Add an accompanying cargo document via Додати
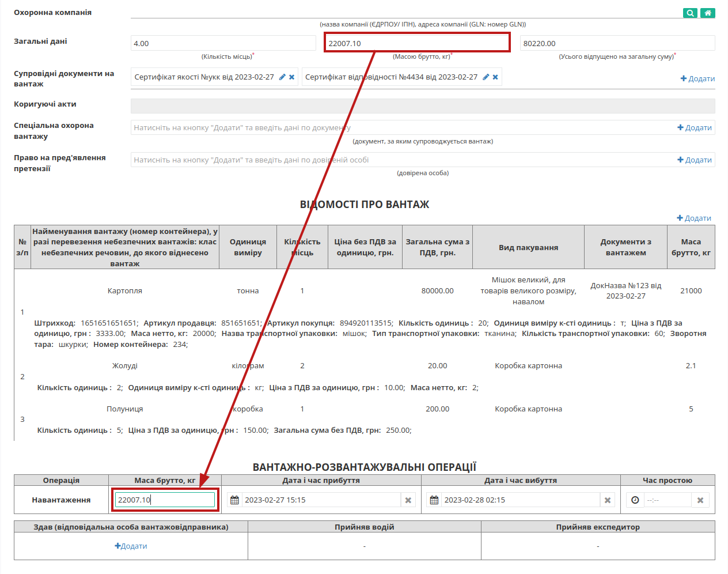 tap(697, 79)
